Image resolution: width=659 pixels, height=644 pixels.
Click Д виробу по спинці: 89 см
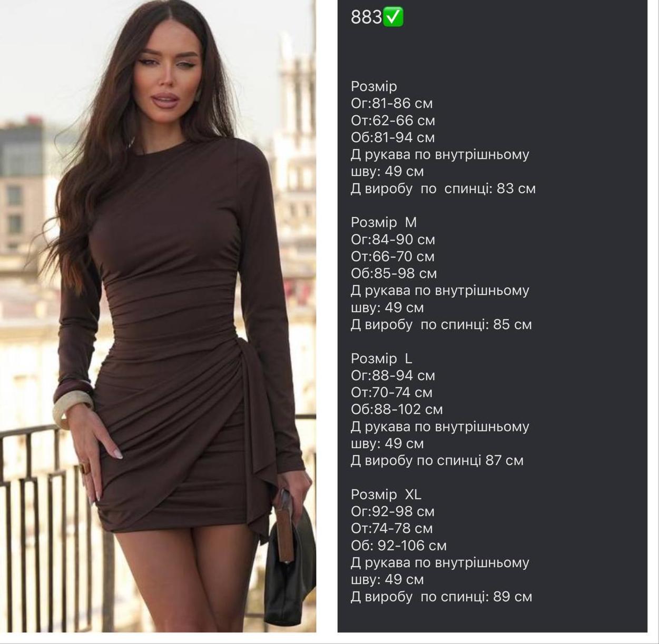pyautogui.click(x=441, y=597)
